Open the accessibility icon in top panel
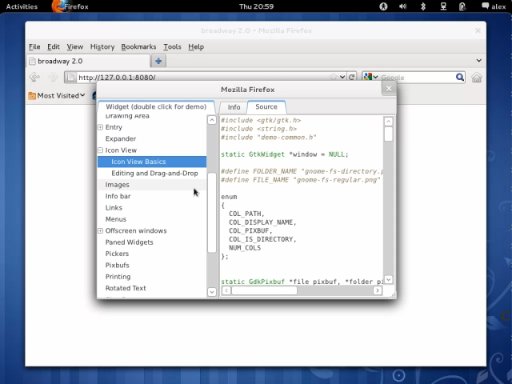Viewport: 512px width, 384px height. click(383, 6)
